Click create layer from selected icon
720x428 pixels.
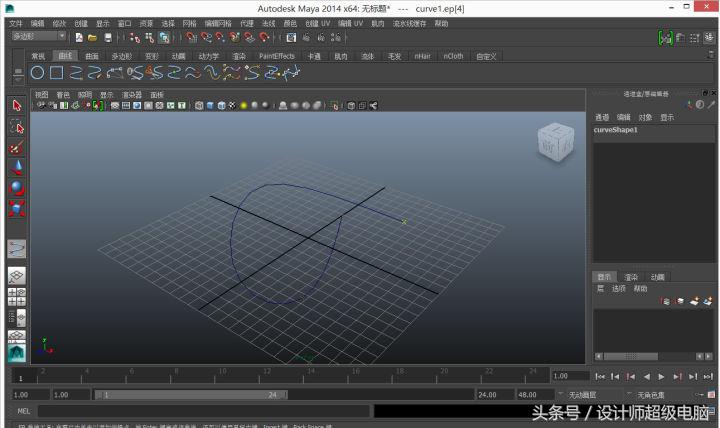pyautogui.click(x=708, y=301)
